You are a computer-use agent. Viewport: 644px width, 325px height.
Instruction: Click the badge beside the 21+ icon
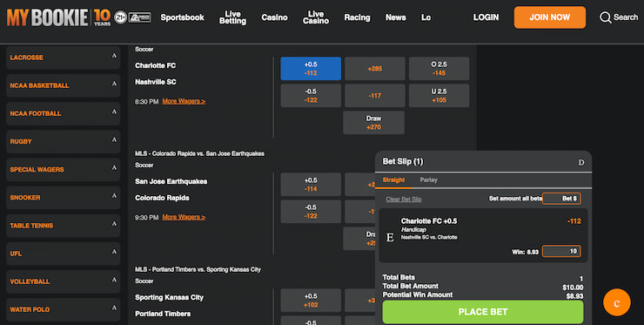(x=139, y=17)
